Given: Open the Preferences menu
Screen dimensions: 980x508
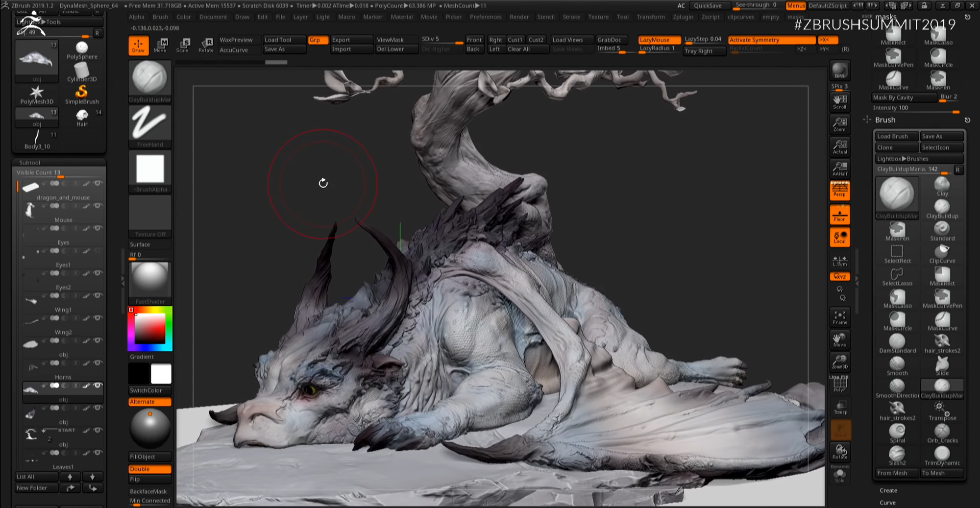Looking at the screenshot, I should (486, 17).
